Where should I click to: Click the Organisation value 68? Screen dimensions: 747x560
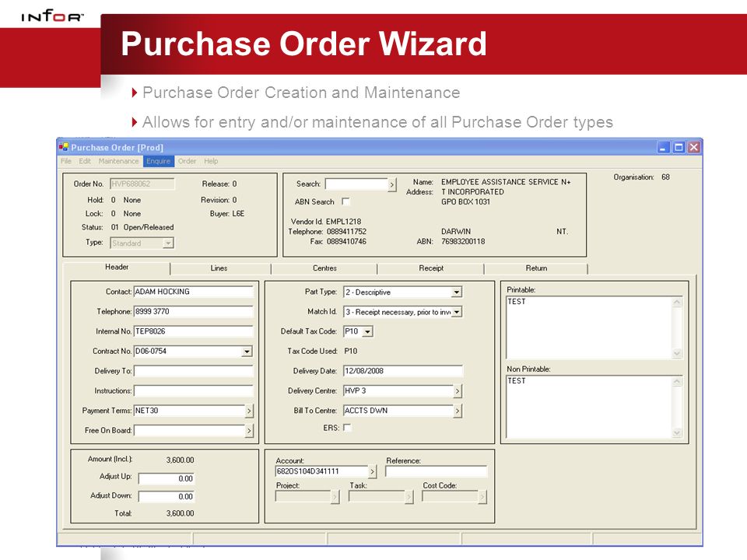(x=665, y=177)
